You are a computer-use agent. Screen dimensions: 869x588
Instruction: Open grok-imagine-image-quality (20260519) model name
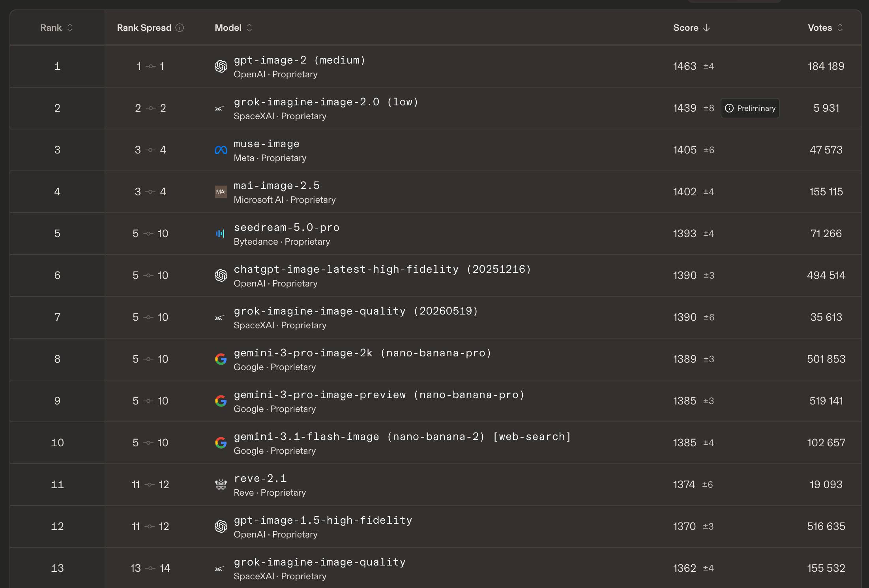click(x=356, y=311)
